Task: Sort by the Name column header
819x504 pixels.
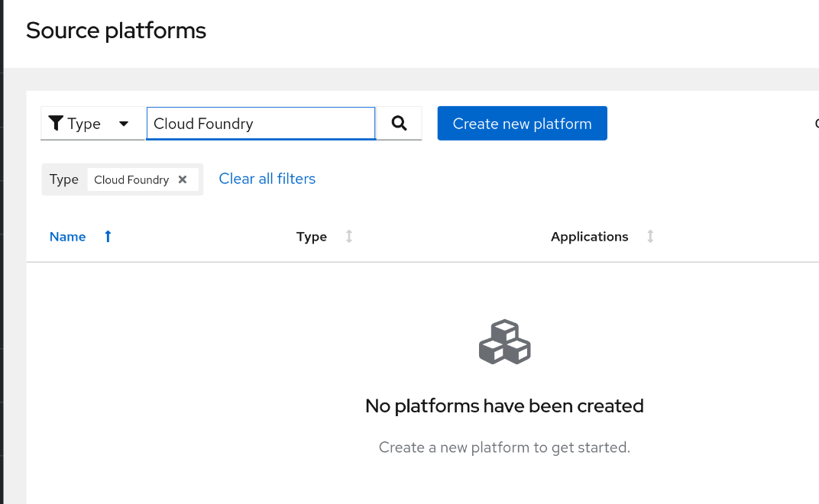Action: 67,237
